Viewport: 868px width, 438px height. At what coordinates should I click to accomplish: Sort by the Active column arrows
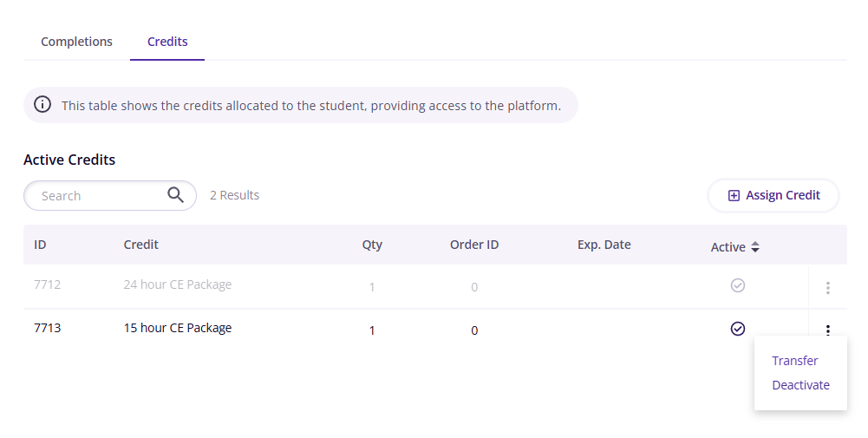point(755,247)
